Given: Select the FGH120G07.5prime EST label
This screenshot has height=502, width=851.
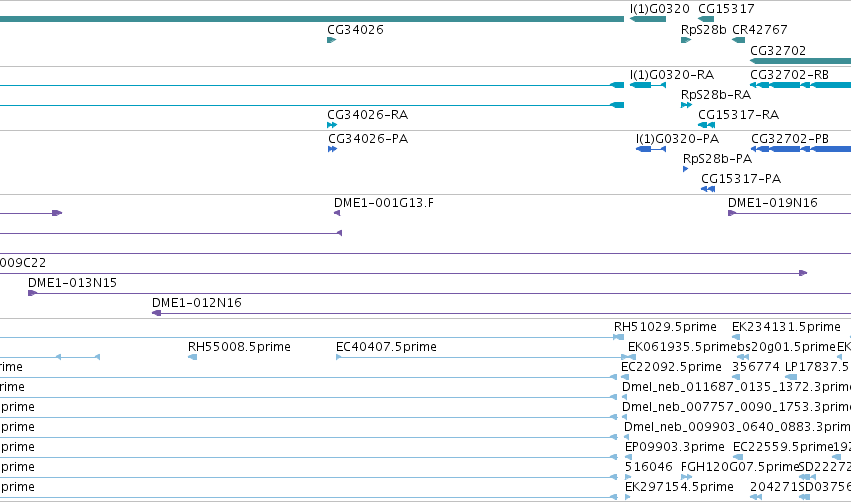Looking at the screenshot, I should tap(740, 468).
